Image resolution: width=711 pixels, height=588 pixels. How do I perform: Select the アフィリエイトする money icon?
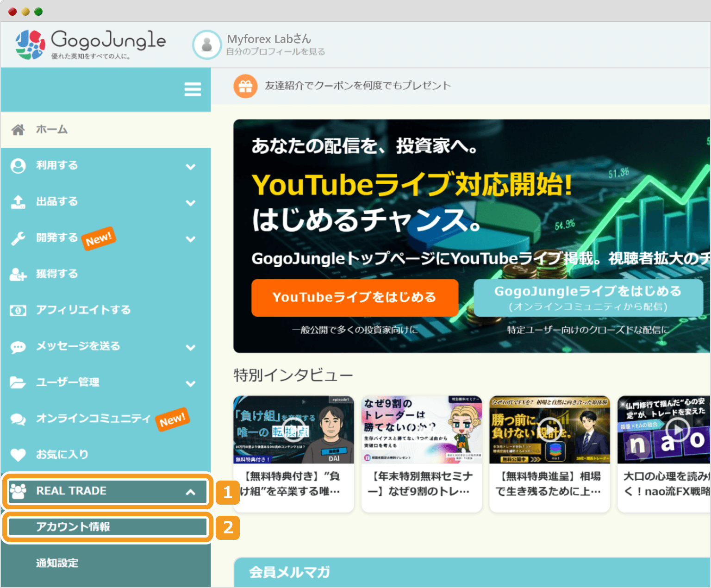(18, 310)
